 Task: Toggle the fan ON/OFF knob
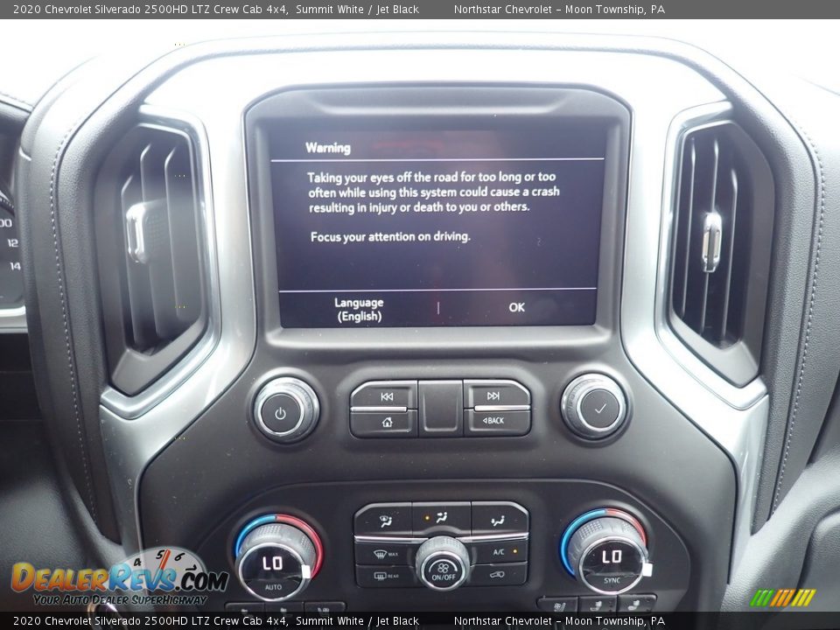pos(443,567)
